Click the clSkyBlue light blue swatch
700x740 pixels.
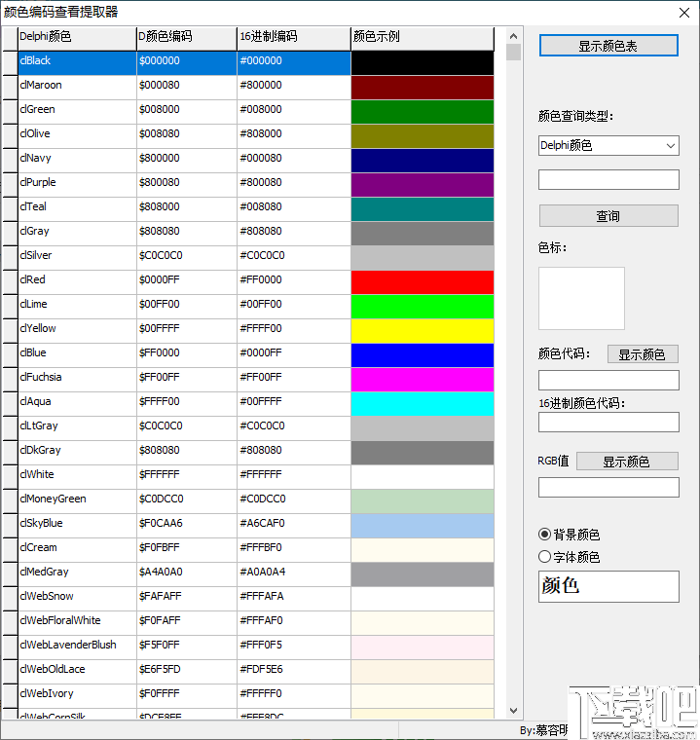[423, 526]
